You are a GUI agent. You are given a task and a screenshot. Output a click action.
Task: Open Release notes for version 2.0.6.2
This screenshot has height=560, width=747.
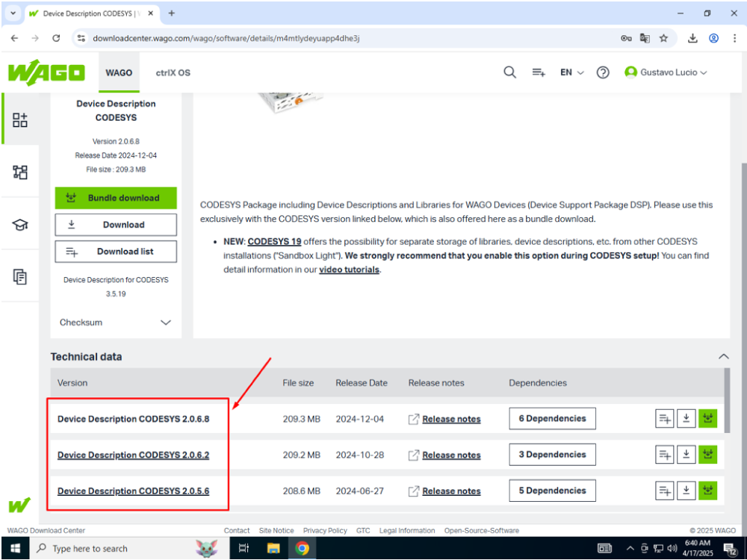point(451,455)
